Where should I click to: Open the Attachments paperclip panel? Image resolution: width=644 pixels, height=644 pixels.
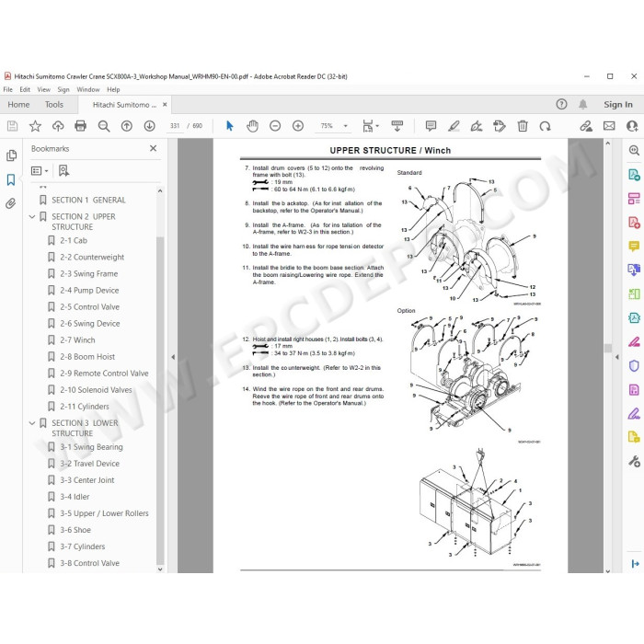[x=11, y=203]
